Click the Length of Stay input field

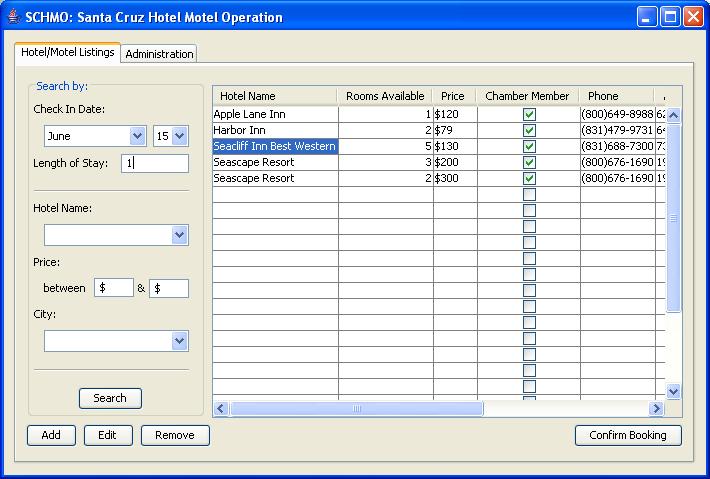[155, 163]
